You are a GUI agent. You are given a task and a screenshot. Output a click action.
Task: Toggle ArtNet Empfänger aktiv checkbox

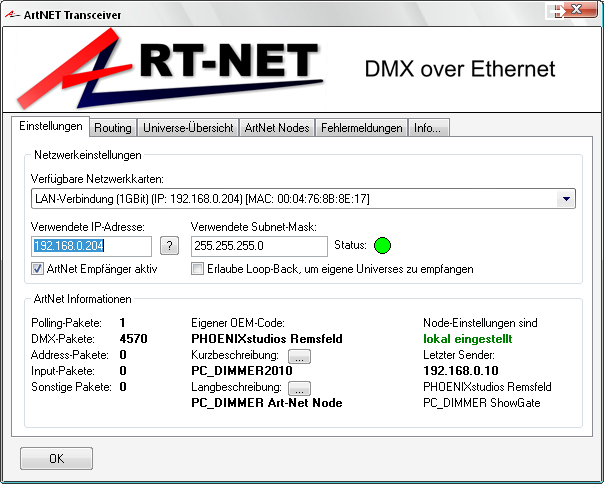click(x=37, y=269)
